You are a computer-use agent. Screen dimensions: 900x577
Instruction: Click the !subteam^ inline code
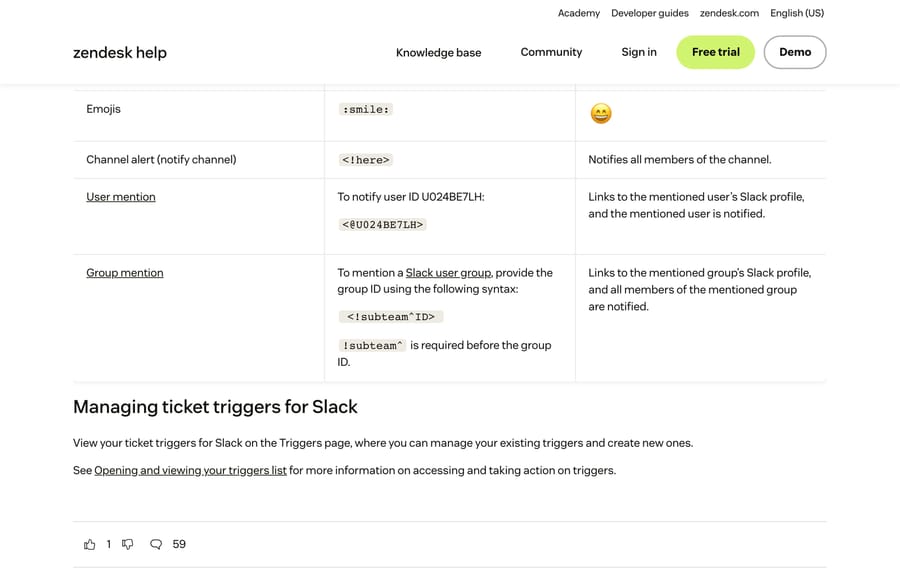click(372, 345)
